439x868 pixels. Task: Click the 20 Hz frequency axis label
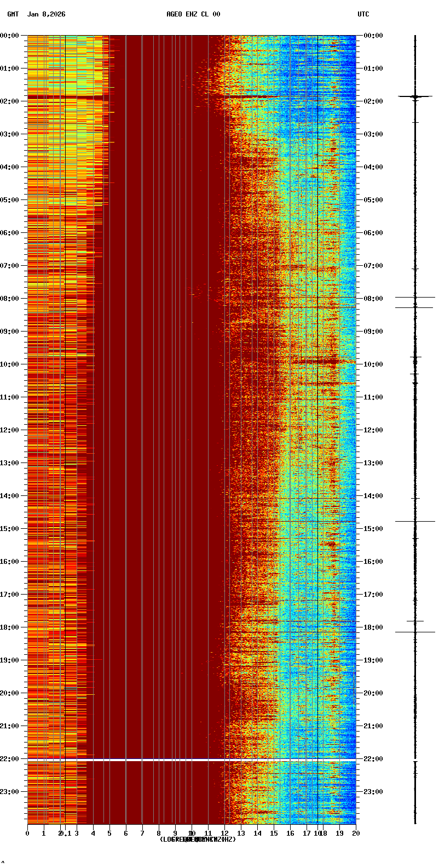[x=356, y=833]
